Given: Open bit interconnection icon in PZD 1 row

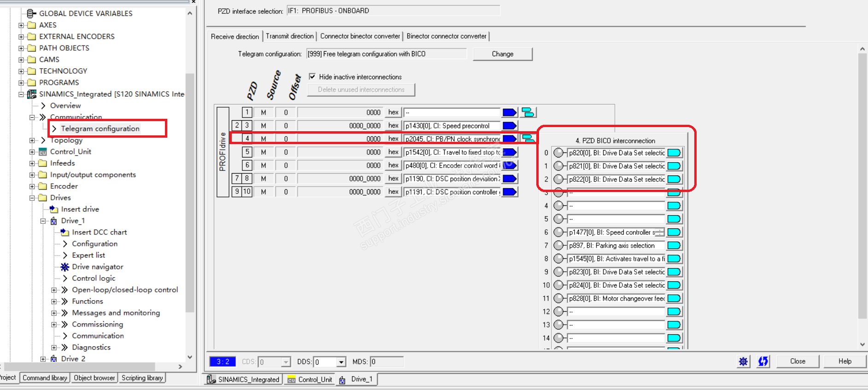Looking at the screenshot, I should (528, 112).
